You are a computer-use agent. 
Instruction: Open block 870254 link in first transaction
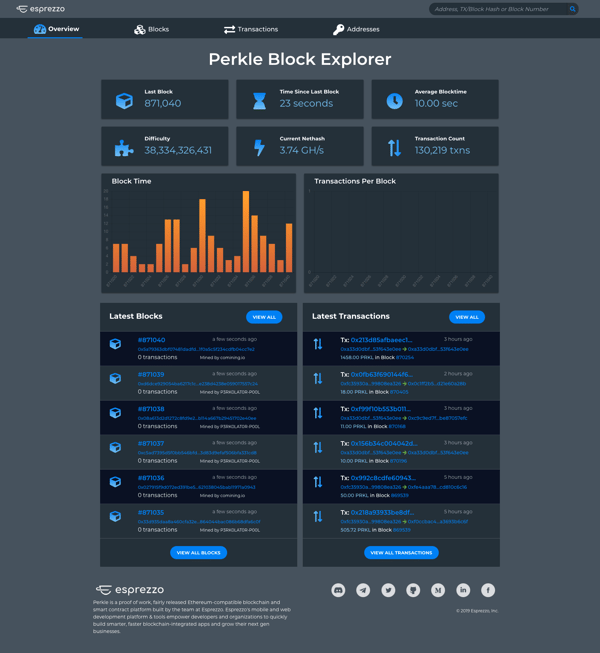(405, 357)
